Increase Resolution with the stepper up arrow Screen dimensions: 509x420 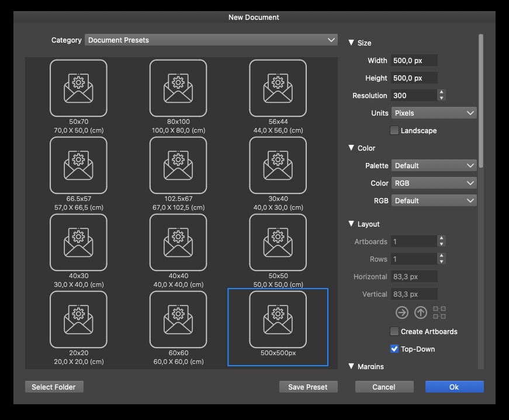click(442, 92)
